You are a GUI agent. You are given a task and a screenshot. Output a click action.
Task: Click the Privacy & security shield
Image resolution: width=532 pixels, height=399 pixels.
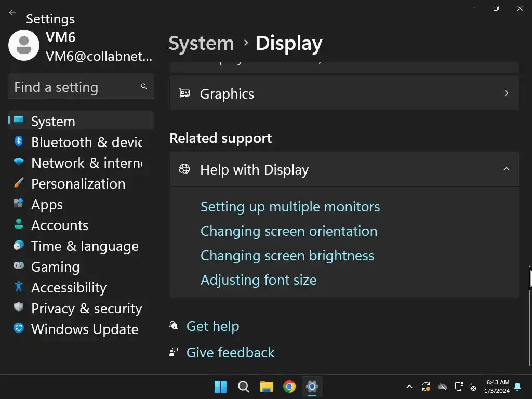[19, 308]
